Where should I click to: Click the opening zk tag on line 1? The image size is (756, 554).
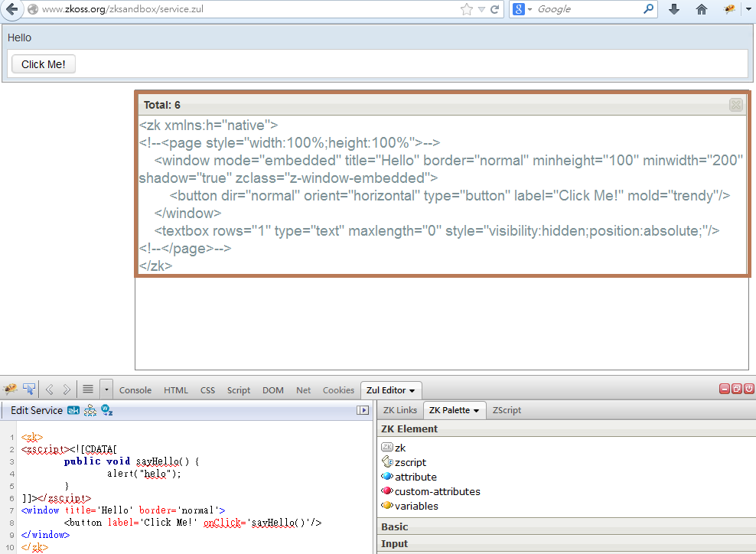(32, 438)
